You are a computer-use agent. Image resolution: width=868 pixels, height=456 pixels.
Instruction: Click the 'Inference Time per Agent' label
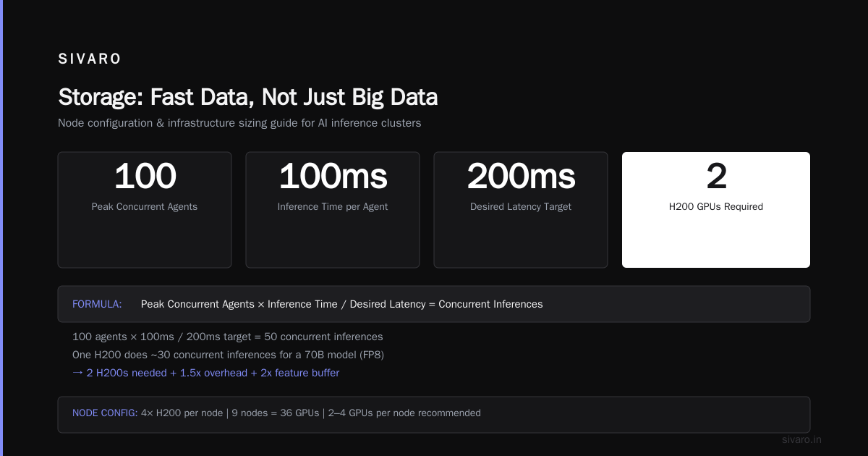333,207
